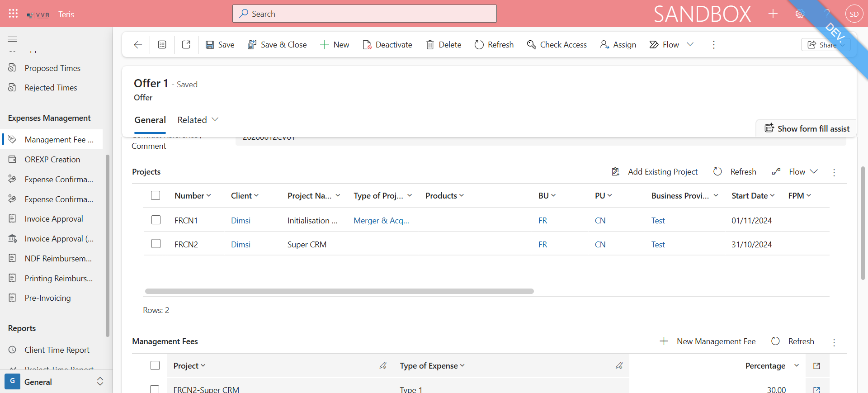Expand the Related tab dropdown
Screen dimensions: 868x393
[x=198, y=120]
